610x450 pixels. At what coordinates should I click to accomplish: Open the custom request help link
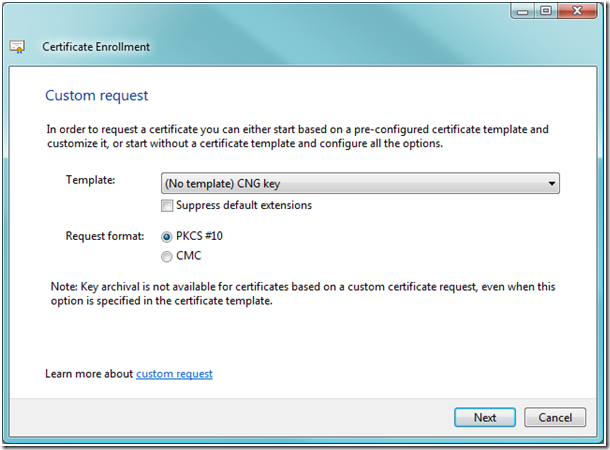174,374
